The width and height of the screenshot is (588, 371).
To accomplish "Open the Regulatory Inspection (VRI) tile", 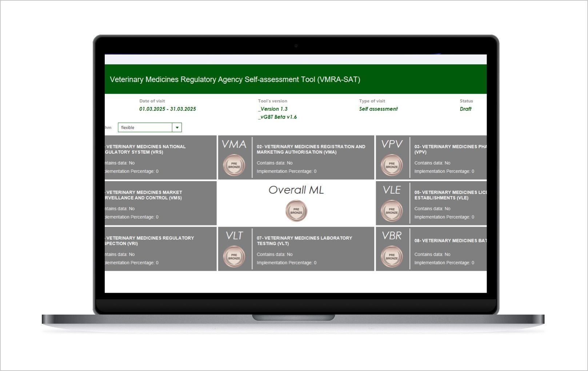I will pos(160,249).
